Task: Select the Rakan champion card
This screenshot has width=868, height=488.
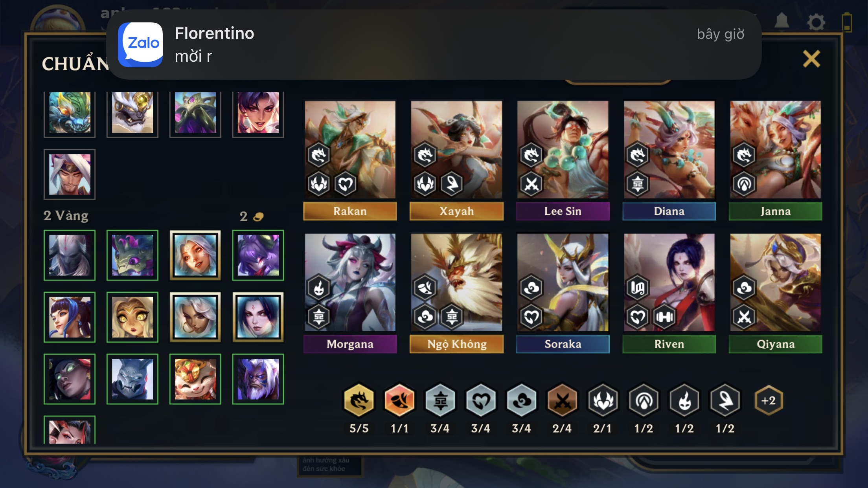Action: (350, 160)
